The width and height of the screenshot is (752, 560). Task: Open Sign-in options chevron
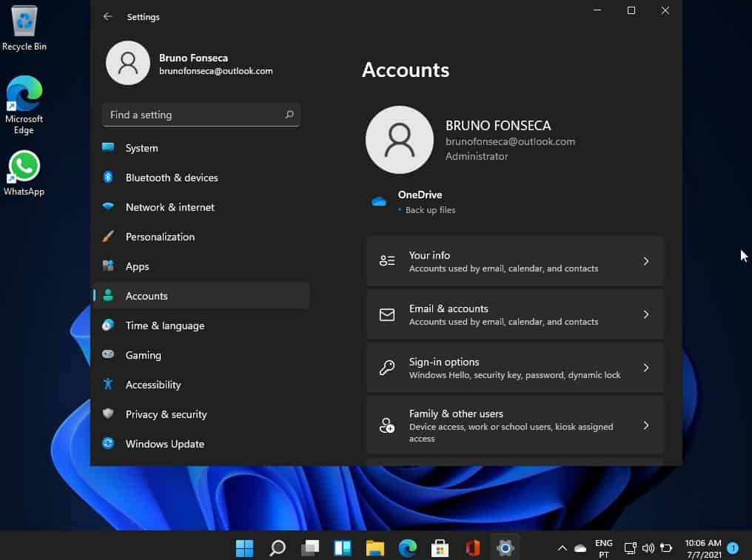pyautogui.click(x=645, y=368)
